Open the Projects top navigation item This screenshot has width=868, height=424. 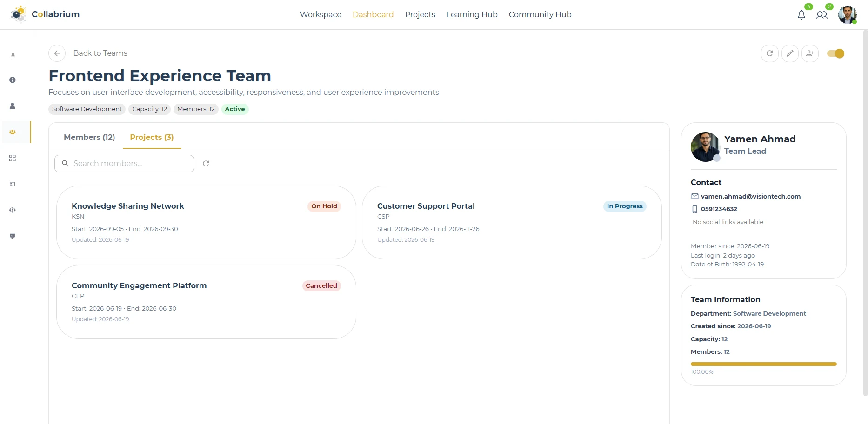click(x=420, y=14)
